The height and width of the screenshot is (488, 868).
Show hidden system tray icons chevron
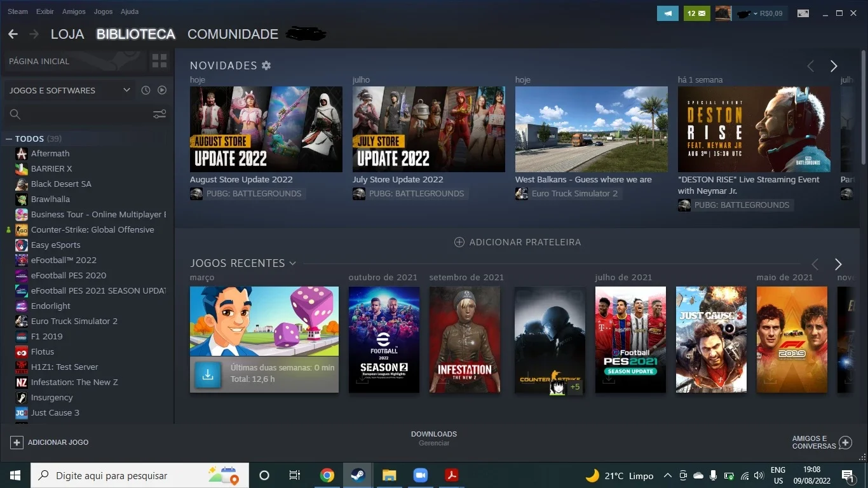pyautogui.click(x=667, y=475)
